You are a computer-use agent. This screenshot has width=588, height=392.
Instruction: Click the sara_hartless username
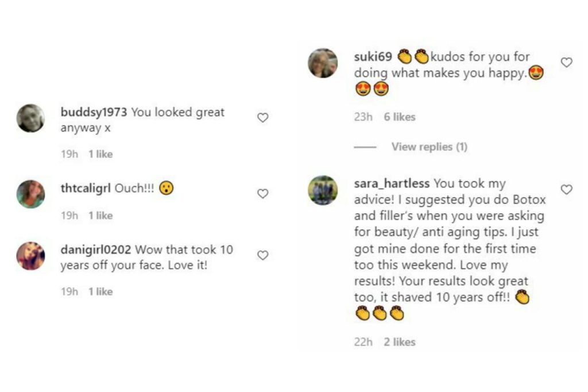click(x=392, y=183)
